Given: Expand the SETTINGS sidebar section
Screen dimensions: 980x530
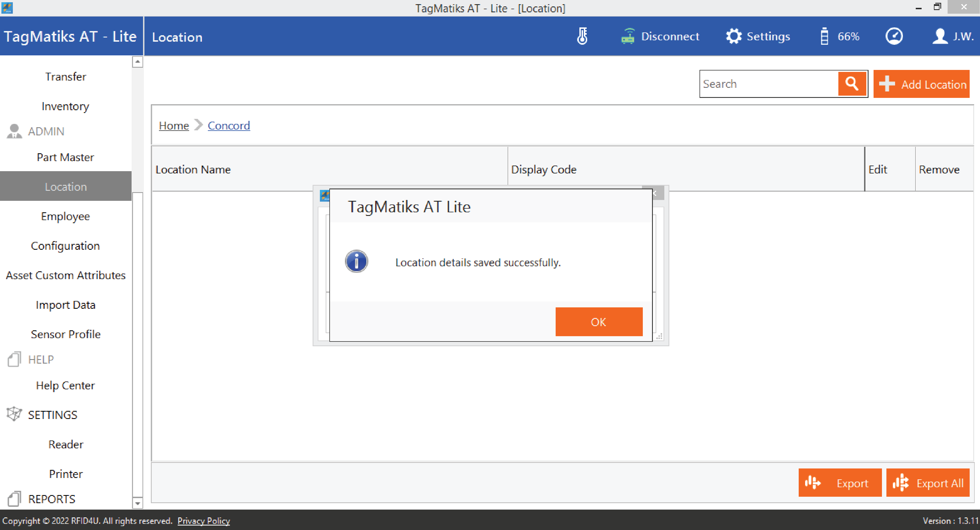Looking at the screenshot, I should point(53,415).
